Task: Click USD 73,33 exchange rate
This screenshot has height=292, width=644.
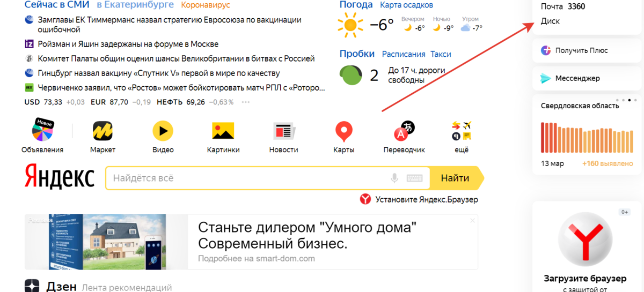Action: [x=55, y=102]
